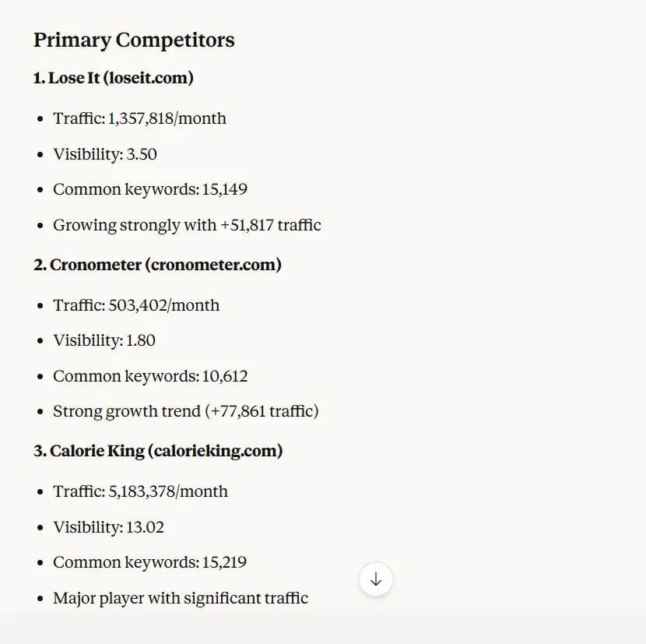
Task: Click the Traffic 1,357,818/month line
Action: pos(139,118)
